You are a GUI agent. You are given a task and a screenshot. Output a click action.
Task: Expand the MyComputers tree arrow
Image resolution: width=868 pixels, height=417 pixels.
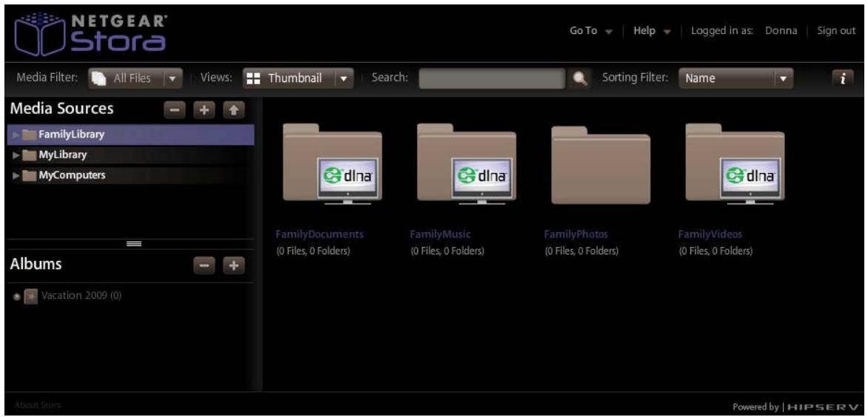click(16, 176)
